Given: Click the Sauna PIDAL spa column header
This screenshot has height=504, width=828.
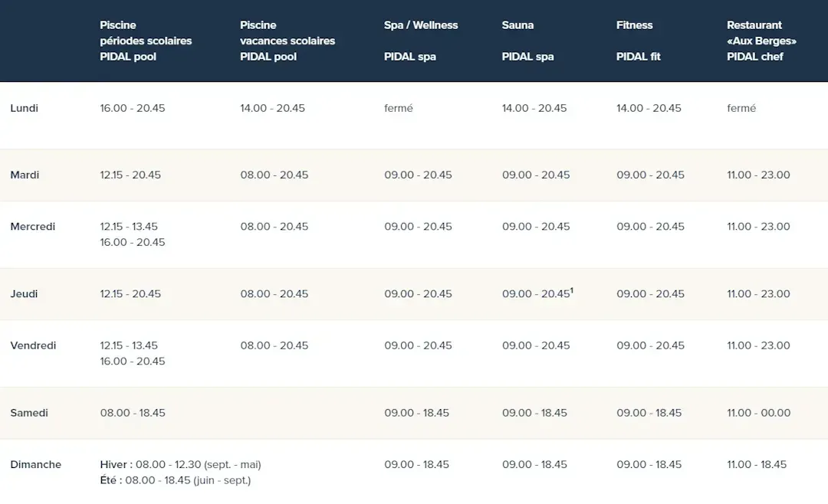Looking at the screenshot, I should tap(527, 41).
